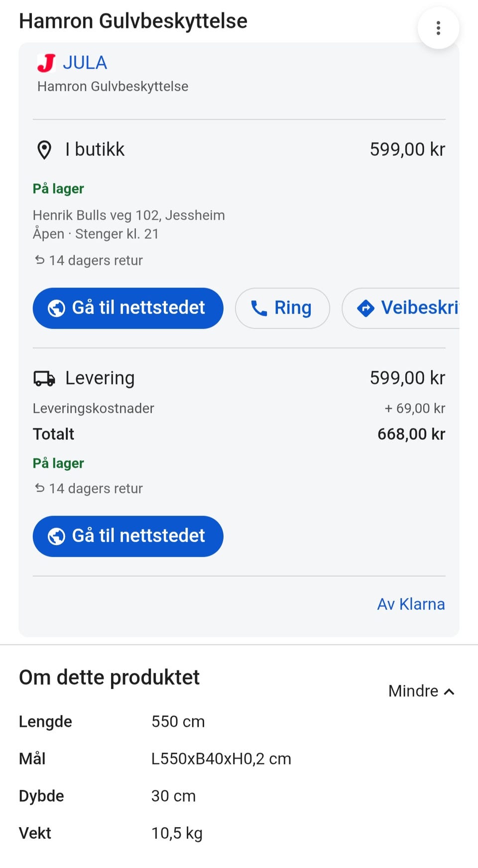Go to website for delivery offer

[x=128, y=536]
